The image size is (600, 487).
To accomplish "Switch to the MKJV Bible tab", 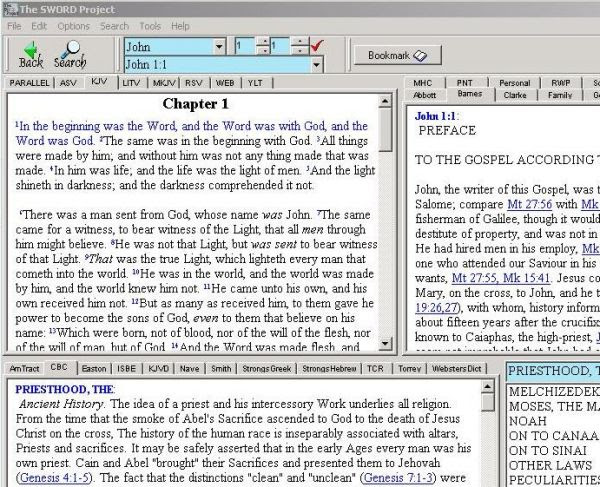I will point(164,83).
